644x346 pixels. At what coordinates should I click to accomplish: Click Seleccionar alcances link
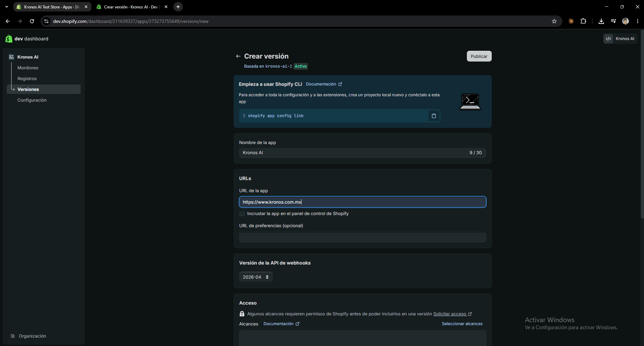462,324
